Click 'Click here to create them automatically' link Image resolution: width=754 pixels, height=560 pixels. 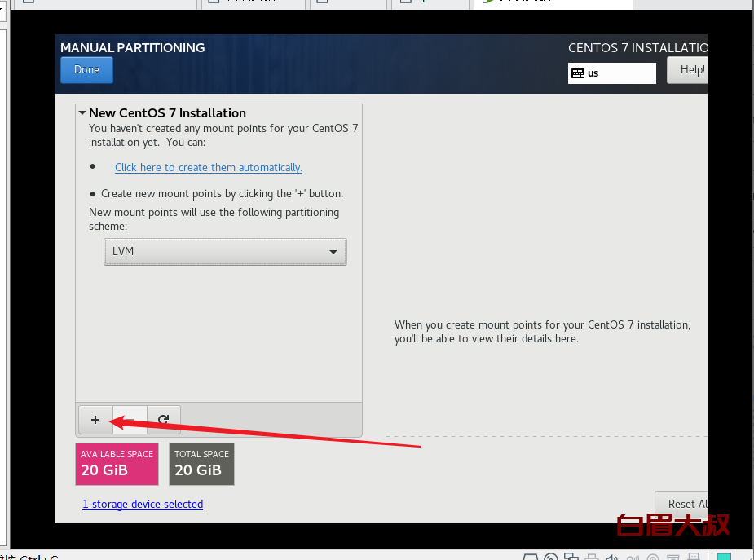[x=208, y=167]
